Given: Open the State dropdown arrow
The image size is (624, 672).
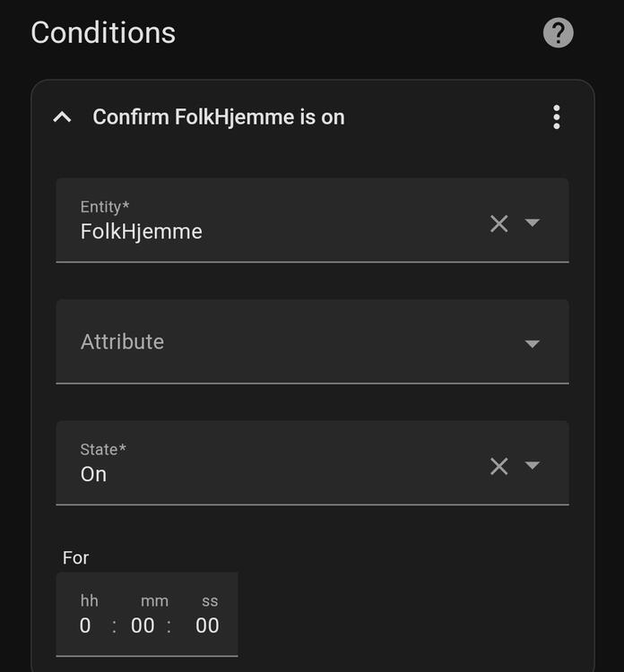Looking at the screenshot, I should tap(532, 465).
